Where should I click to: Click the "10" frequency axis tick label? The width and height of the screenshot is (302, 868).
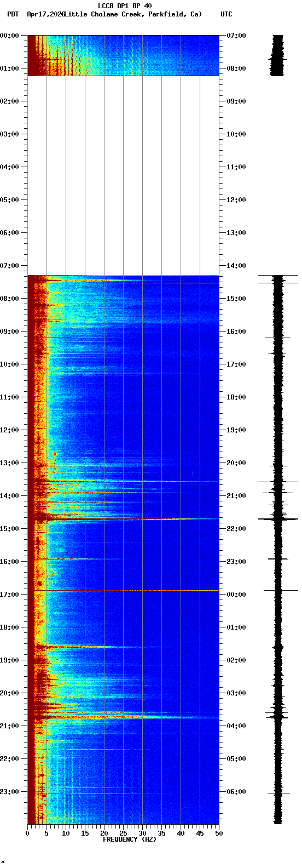pos(66,833)
